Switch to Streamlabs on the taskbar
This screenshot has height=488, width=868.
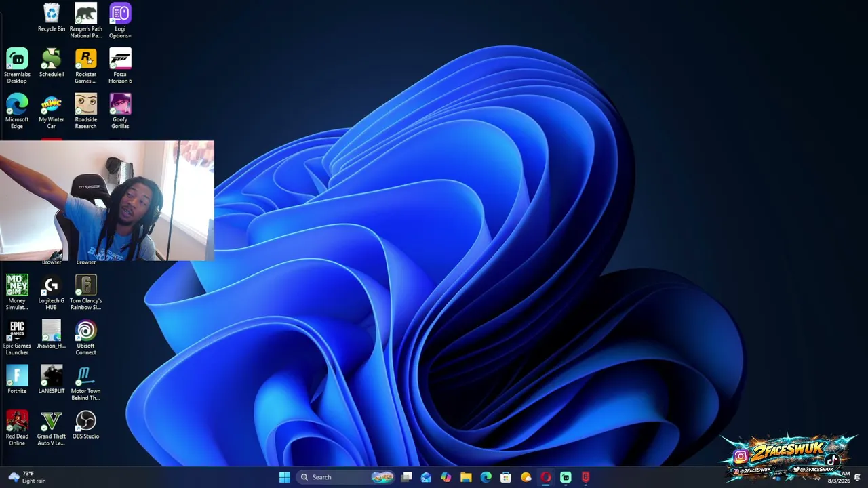[x=566, y=477]
